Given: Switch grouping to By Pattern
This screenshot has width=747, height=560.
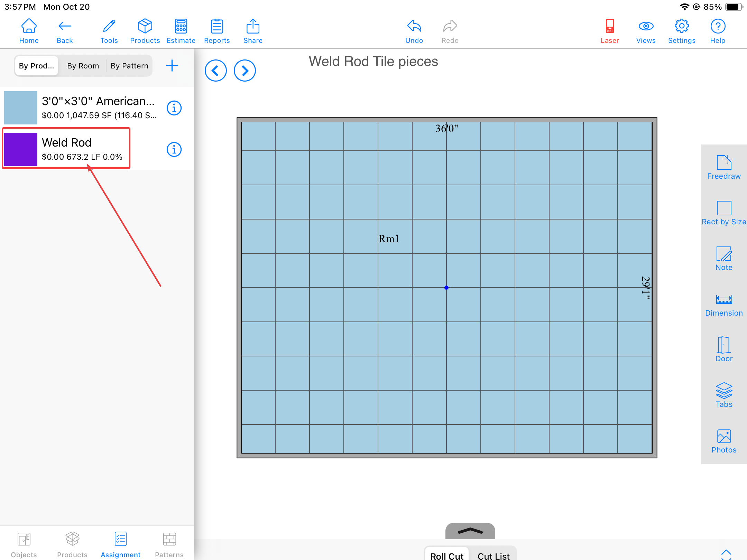Looking at the screenshot, I should coord(129,66).
